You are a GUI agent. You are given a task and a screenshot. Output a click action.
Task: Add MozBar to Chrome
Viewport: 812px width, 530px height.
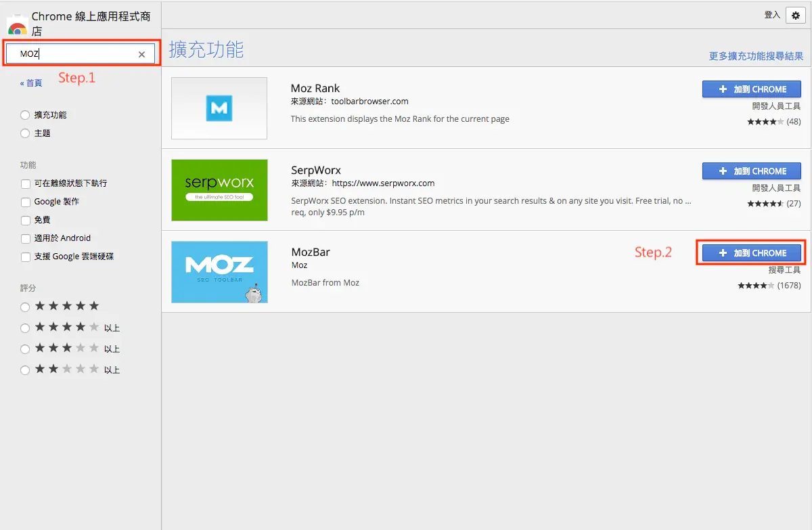click(752, 253)
